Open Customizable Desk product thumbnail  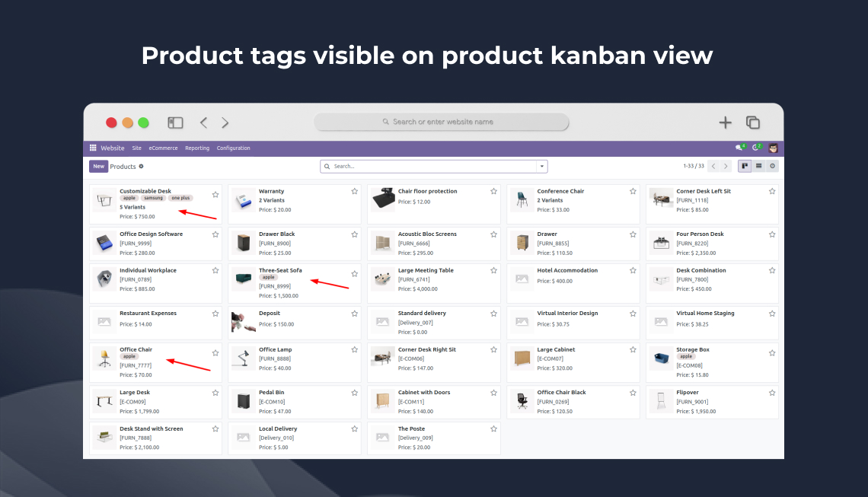click(104, 200)
